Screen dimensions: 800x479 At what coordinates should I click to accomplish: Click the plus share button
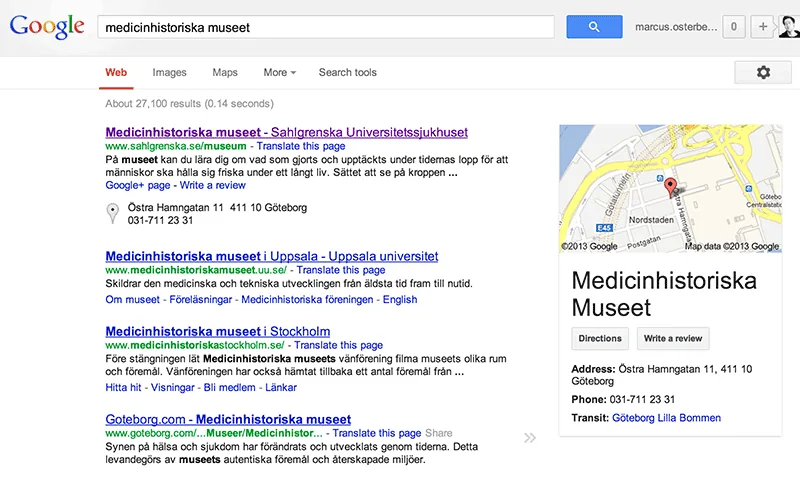click(x=763, y=27)
